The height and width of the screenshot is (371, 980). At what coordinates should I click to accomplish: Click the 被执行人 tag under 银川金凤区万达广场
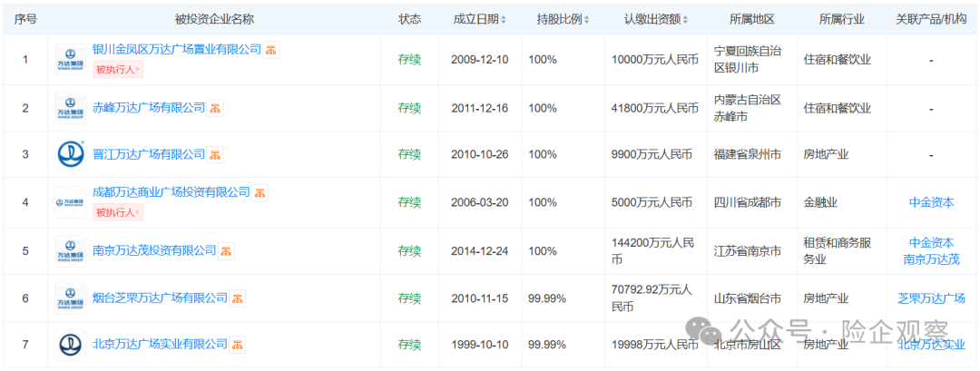(x=118, y=69)
